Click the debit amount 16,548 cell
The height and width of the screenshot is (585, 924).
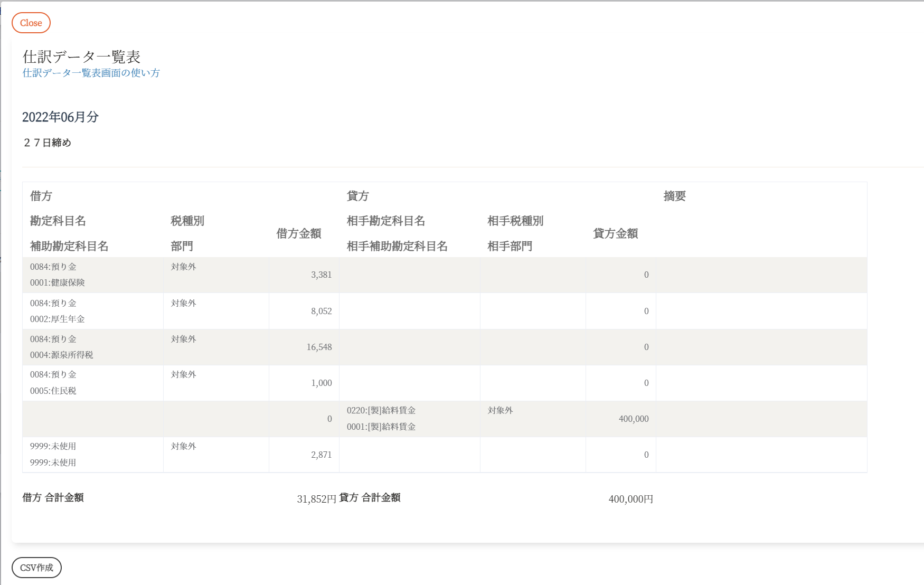point(319,347)
